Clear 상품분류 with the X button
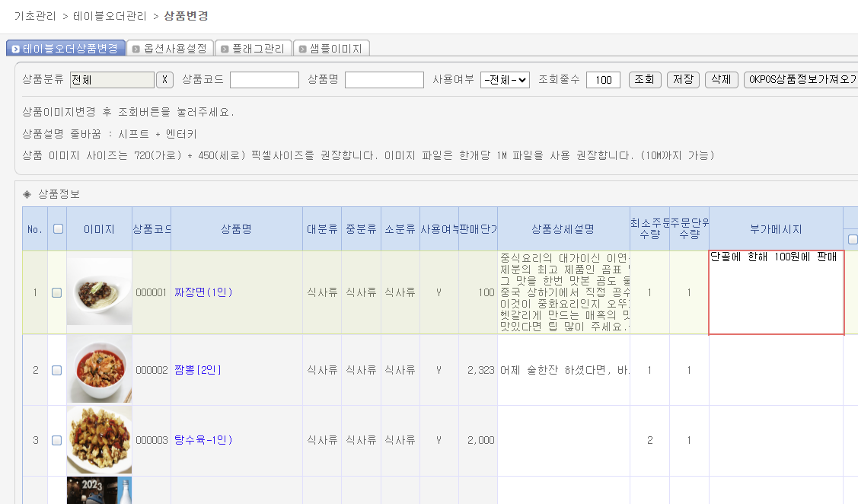Image resolution: width=858 pixels, height=504 pixels. coord(165,80)
